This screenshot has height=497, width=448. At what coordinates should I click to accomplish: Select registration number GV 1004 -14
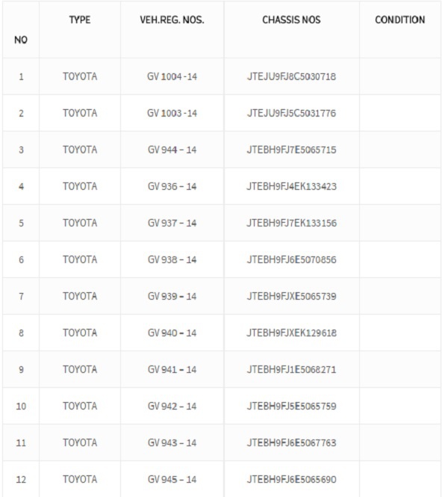point(172,76)
